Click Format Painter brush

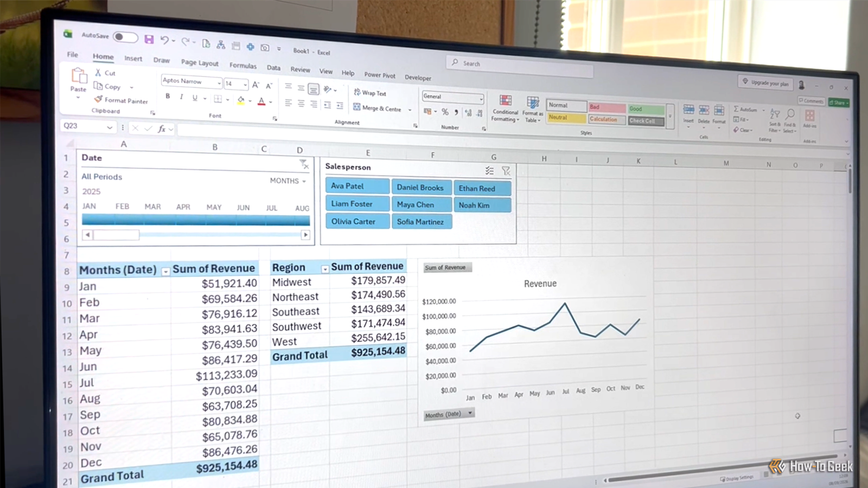[120, 100]
